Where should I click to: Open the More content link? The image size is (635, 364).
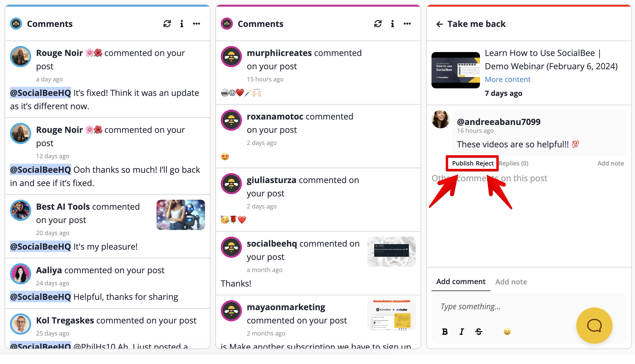point(508,80)
